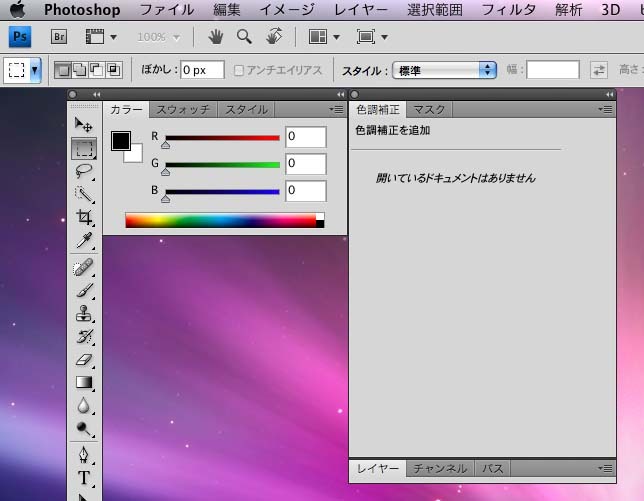This screenshot has height=501, width=644.
Task: Click the Ps application icon
Action: (20, 37)
